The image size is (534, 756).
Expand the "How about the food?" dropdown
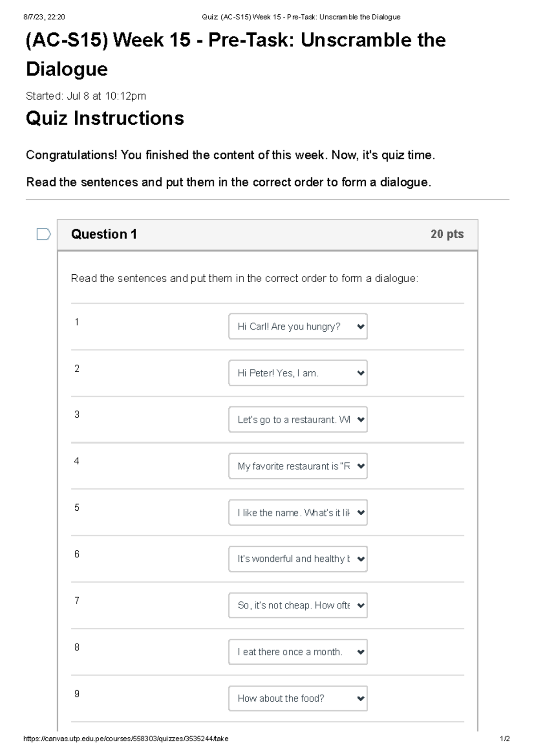point(297,698)
